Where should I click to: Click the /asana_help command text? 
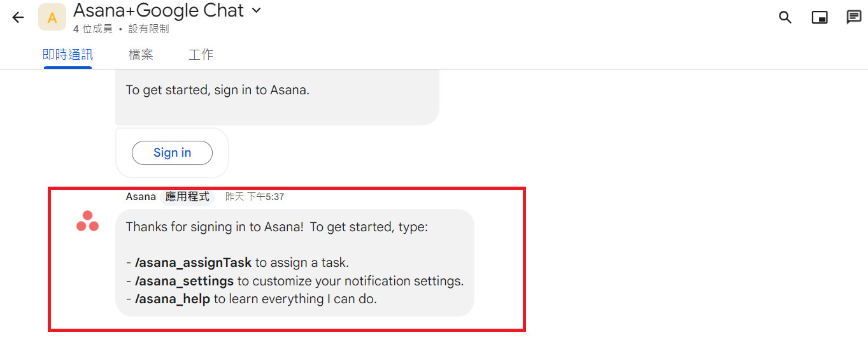click(172, 299)
